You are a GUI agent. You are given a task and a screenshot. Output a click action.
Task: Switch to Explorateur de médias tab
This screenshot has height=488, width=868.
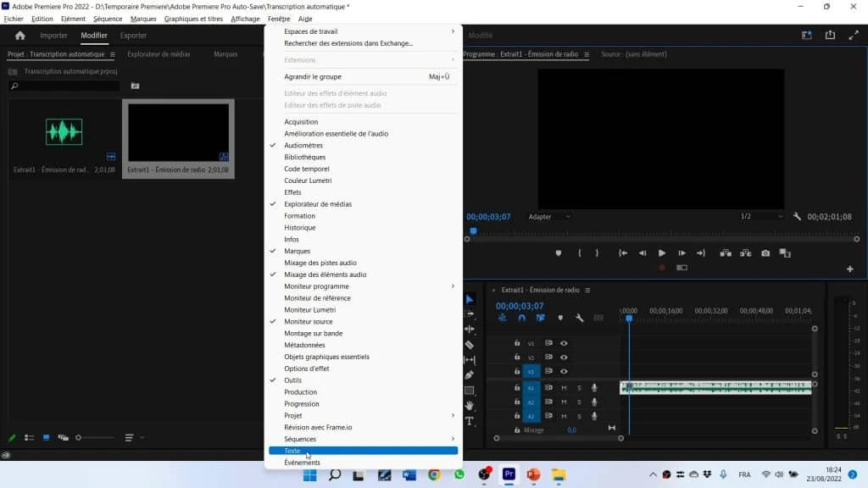click(159, 54)
